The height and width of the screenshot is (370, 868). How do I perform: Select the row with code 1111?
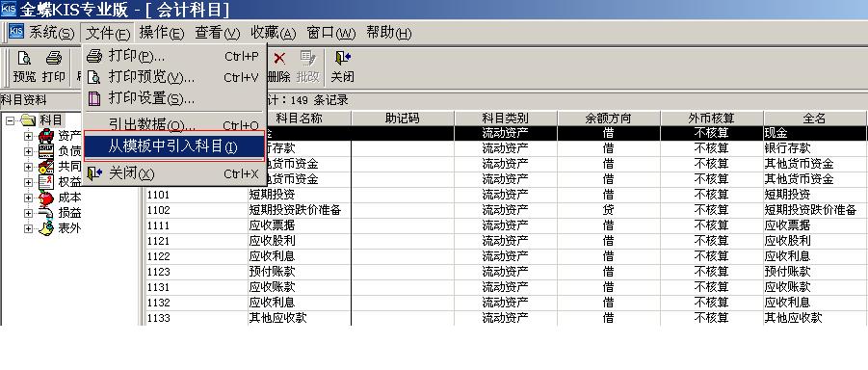[506, 225]
